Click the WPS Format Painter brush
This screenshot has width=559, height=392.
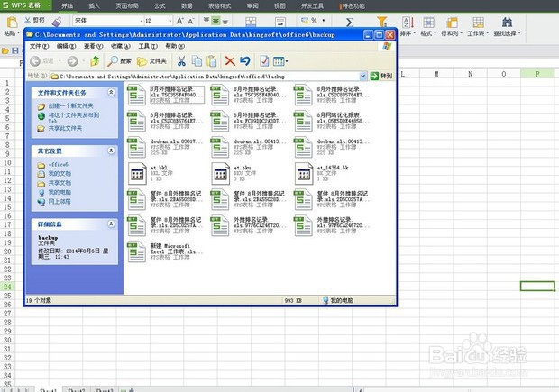click(56, 22)
